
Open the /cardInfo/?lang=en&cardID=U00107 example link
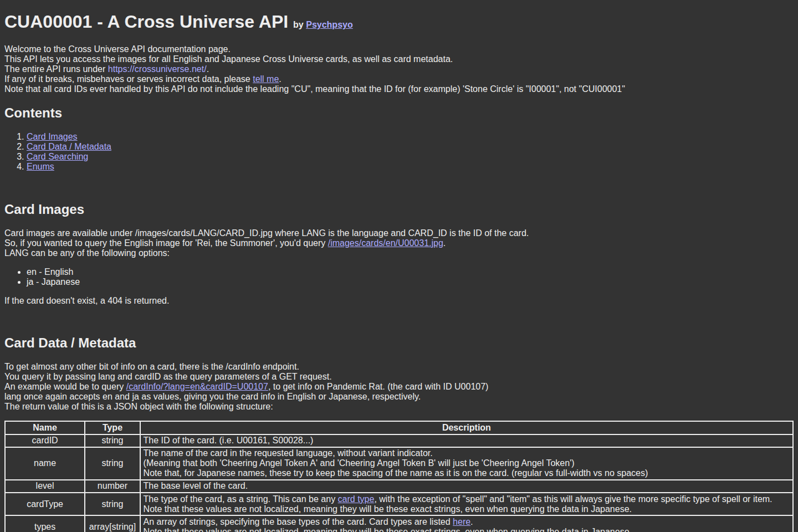point(197,386)
